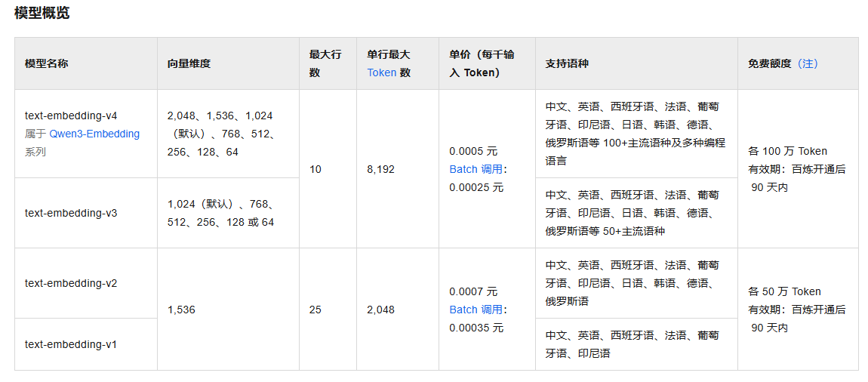Click the 1,536 vector dimension cell
The height and width of the screenshot is (382, 868).
pyautogui.click(x=181, y=310)
